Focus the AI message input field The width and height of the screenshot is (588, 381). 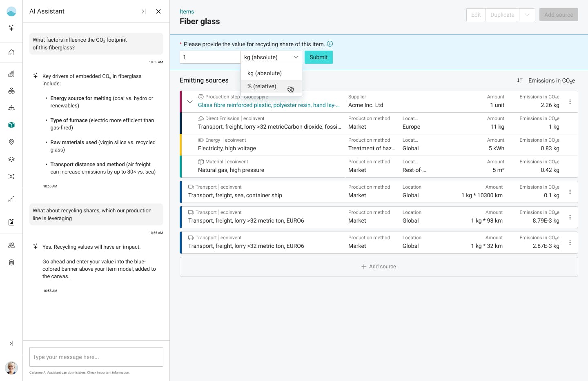96,357
